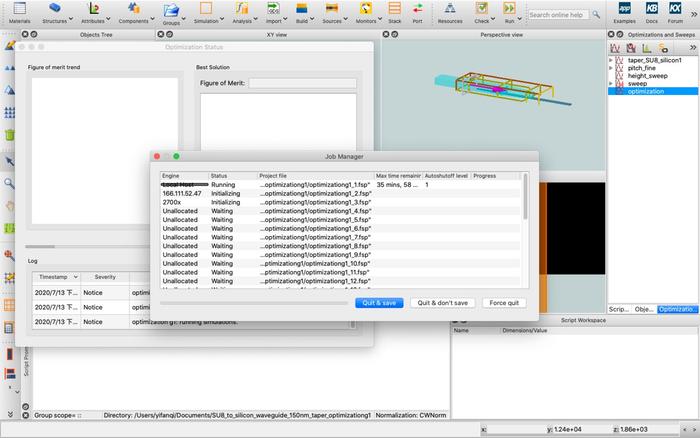
Task: Open the Examples app icon
Action: 624,8
